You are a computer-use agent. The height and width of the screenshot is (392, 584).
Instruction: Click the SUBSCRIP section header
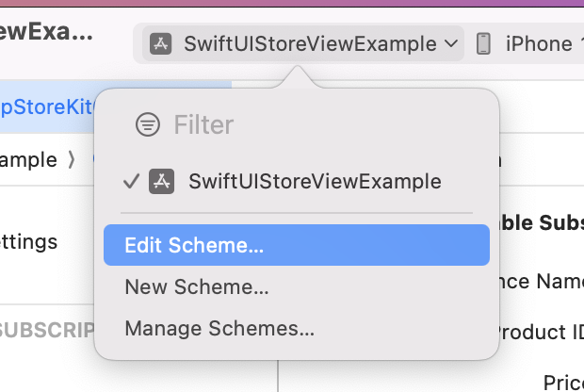coord(47,330)
